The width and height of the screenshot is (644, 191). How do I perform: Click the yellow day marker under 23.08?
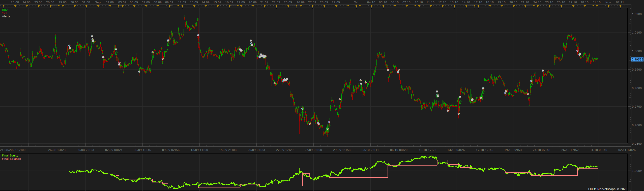(15, 6)
